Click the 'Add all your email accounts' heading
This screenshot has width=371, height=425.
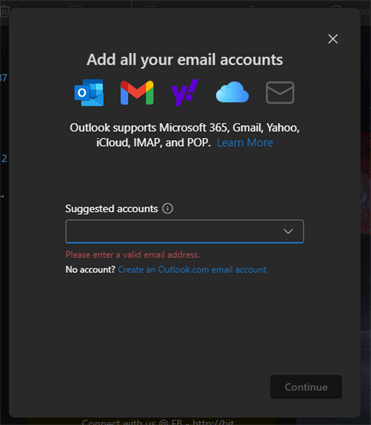point(185,60)
